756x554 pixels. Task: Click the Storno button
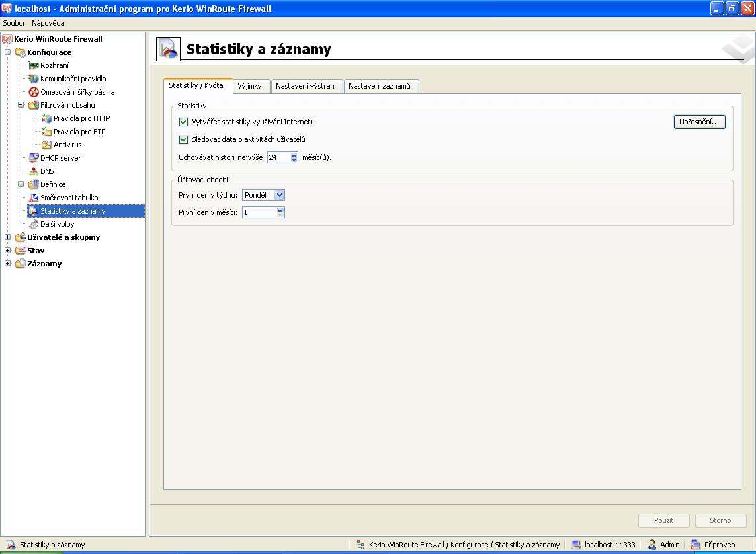click(x=720, y=521)
